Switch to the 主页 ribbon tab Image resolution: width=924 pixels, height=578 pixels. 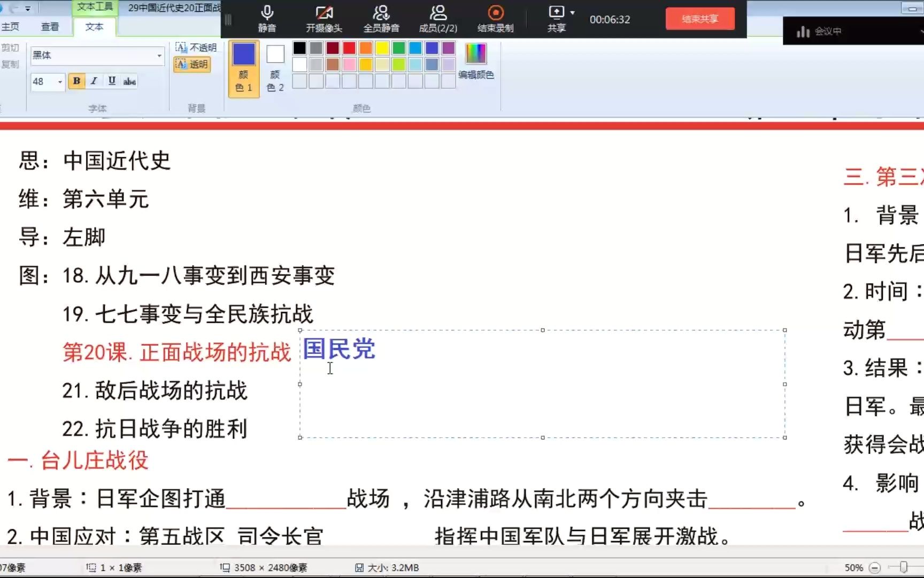coord(10,27)
